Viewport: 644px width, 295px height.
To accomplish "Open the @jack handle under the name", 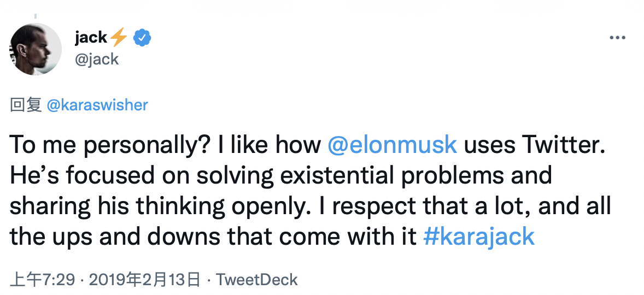I will pyautogui.click(x=96, y=59).
